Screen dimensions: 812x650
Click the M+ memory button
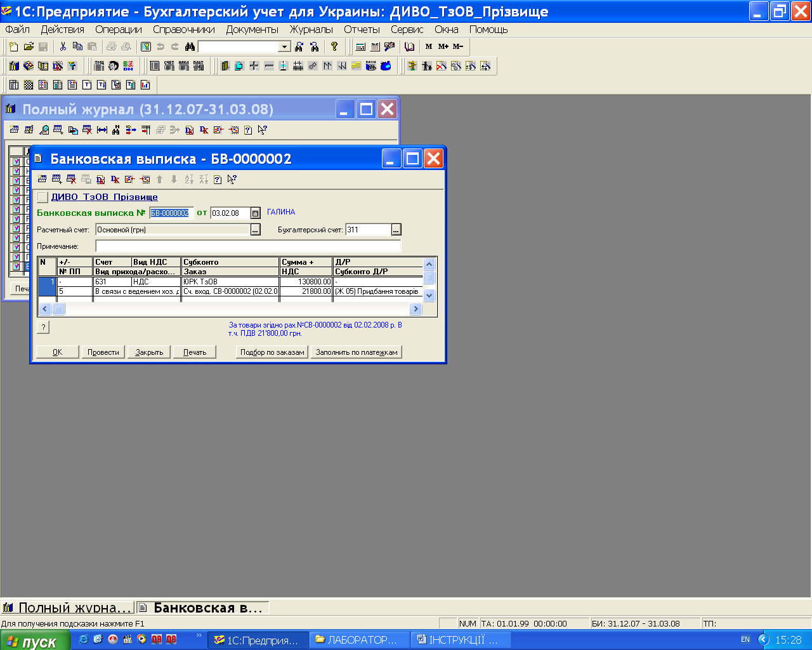point(443,47)
